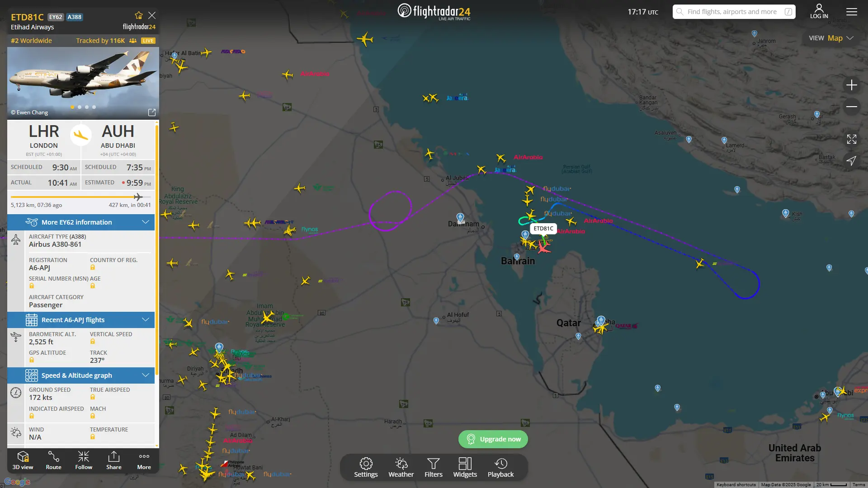The width and height of the screenshot is (868, 488).
Task: Click the flight progress bar
Action: click(81, 197)
